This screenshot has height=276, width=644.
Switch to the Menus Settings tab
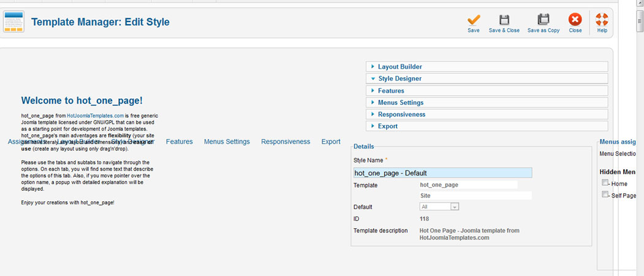(227, 142)
